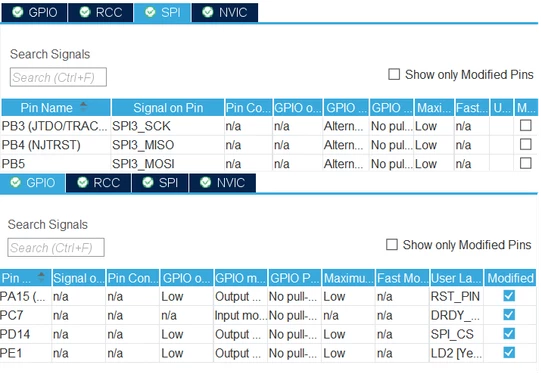
Task: Click the SPI3_SCK signal cell
Action: pyautogui.click(x=168, y=126)
